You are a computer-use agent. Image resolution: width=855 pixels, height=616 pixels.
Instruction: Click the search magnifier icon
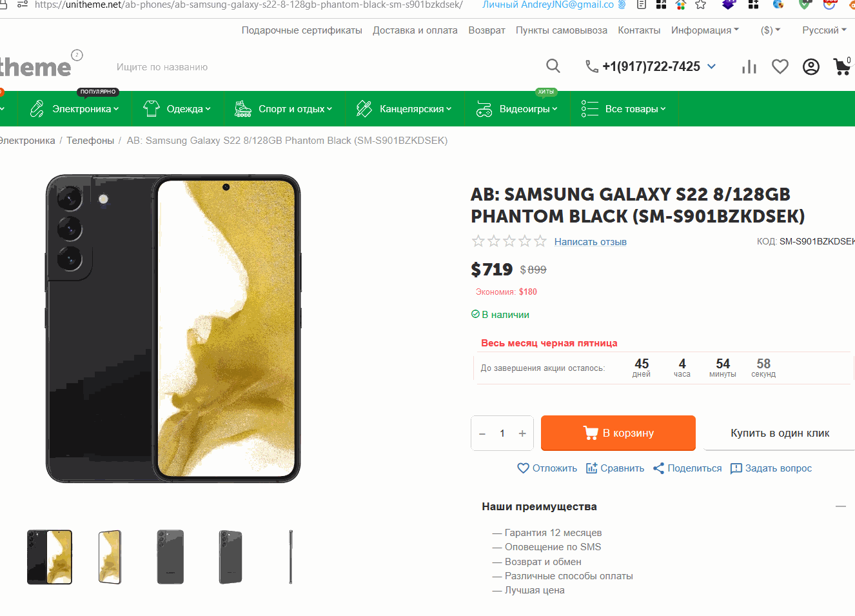[x=553, y=66]
